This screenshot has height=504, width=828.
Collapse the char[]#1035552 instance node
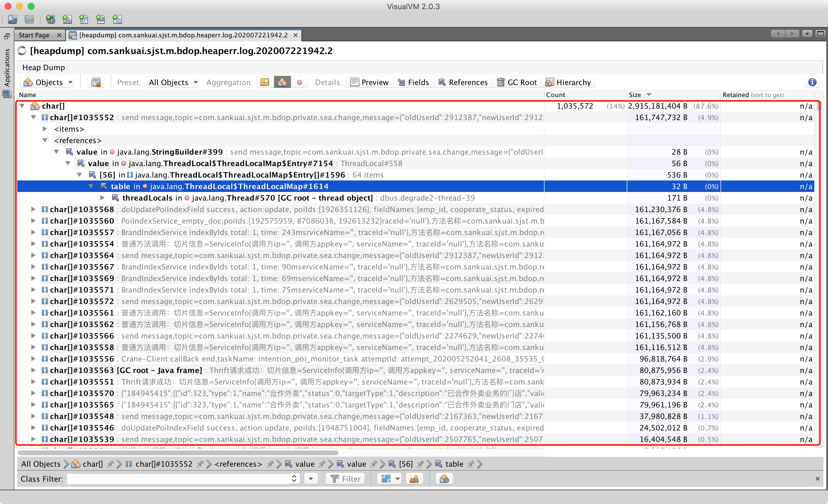click(34, 118)
